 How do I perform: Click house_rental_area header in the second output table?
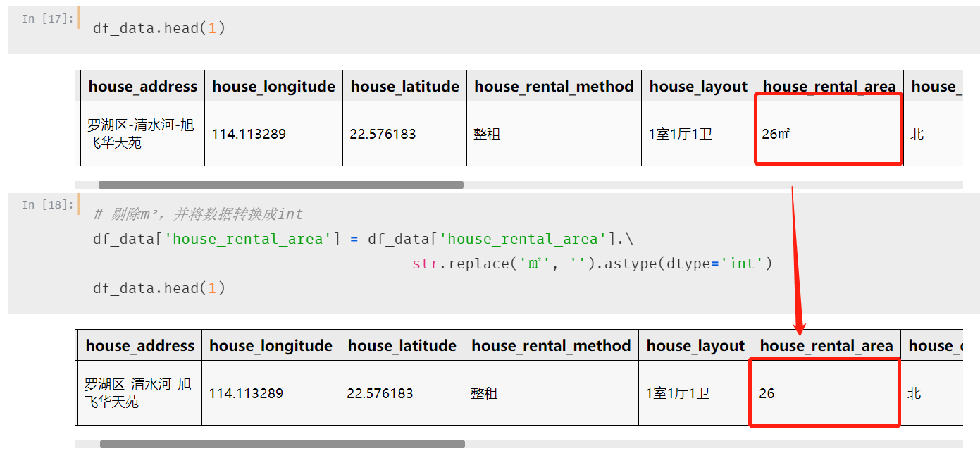(x=826, y=346)
